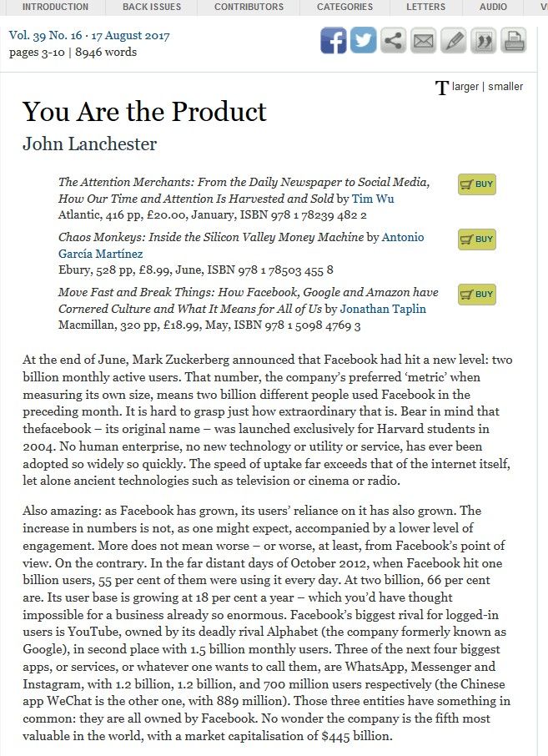Image resolution: width=548 pixels, height=756 pixels.
Task: Buy the Chaos Monkeys book
Action: coord(477,239)
